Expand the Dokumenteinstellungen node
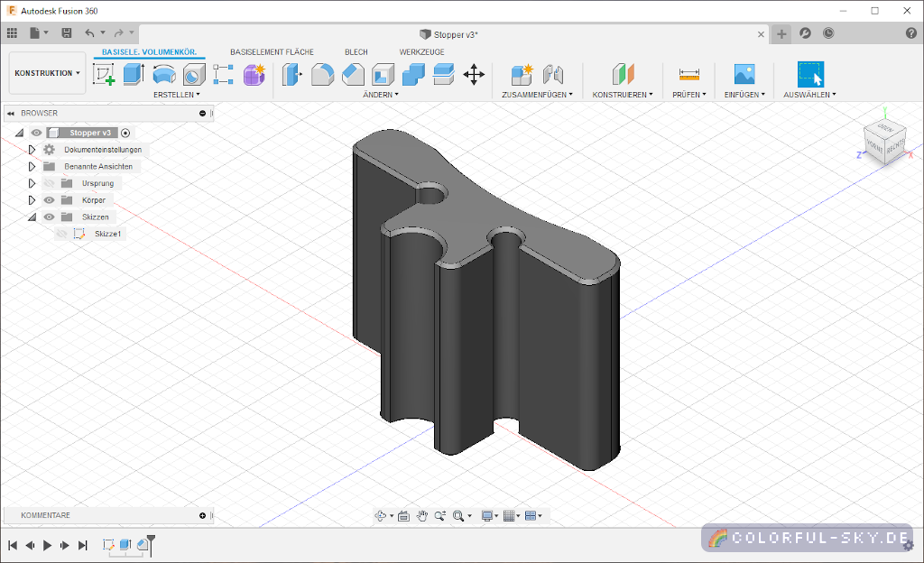Image resolution: width=924 pixels, height=563 pixels. tap(32, 150)
